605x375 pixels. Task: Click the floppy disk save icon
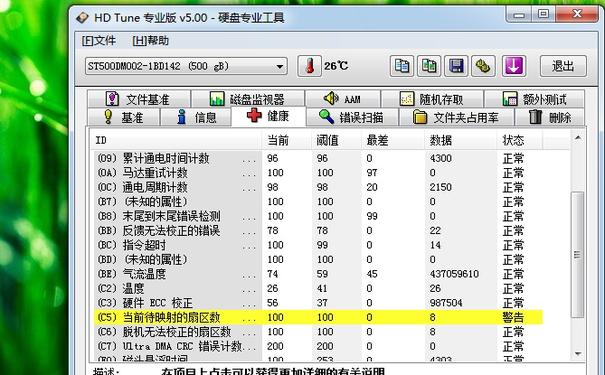tap(456, 66)
